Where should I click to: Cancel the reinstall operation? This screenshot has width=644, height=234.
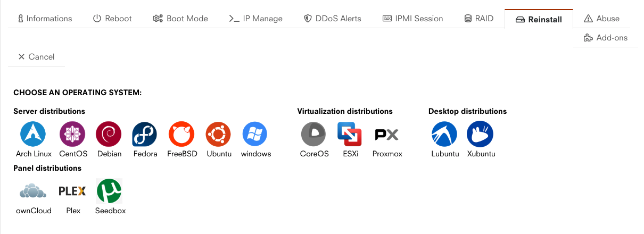tap(36, 57)
